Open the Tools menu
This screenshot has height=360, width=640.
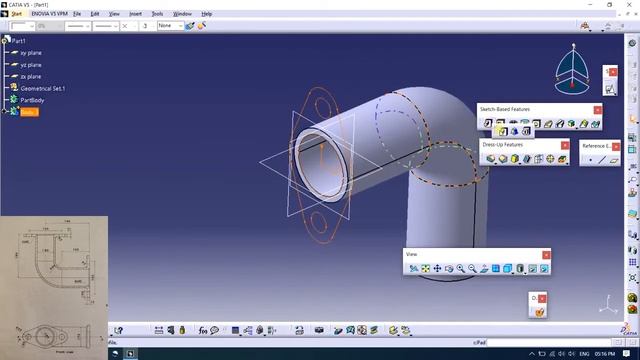coord(157,14)
